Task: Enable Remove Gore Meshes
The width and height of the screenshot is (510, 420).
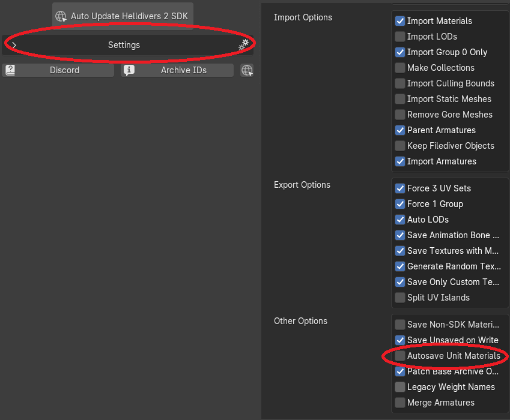Action: tap(400, 115)
